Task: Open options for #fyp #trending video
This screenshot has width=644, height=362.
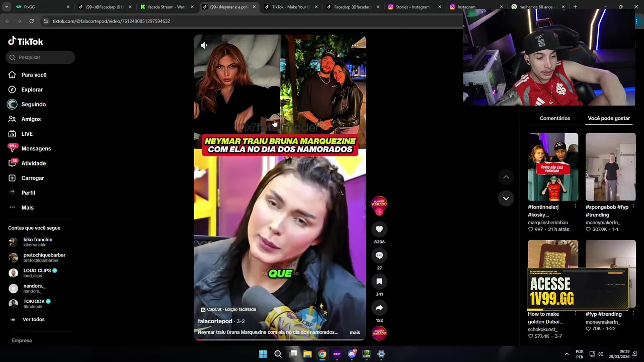Action: [633, 314]
